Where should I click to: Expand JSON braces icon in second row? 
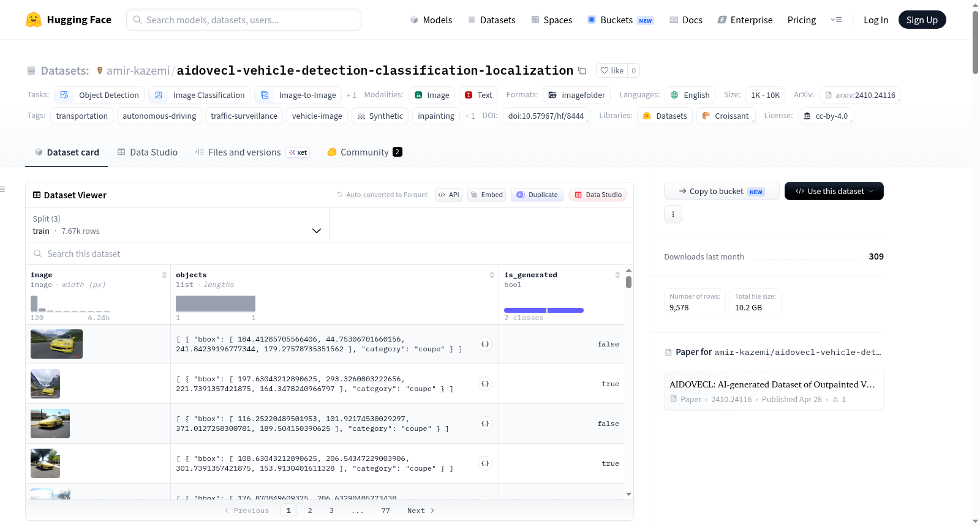[x=485, y=384]
